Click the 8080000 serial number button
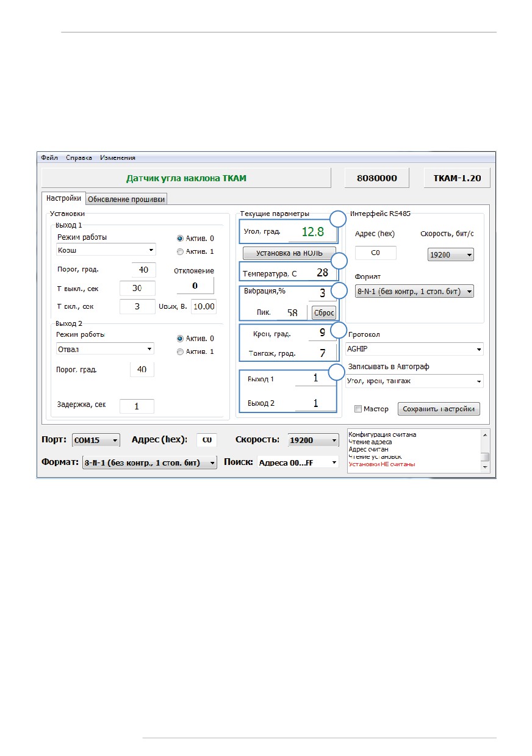 point(376,178)
